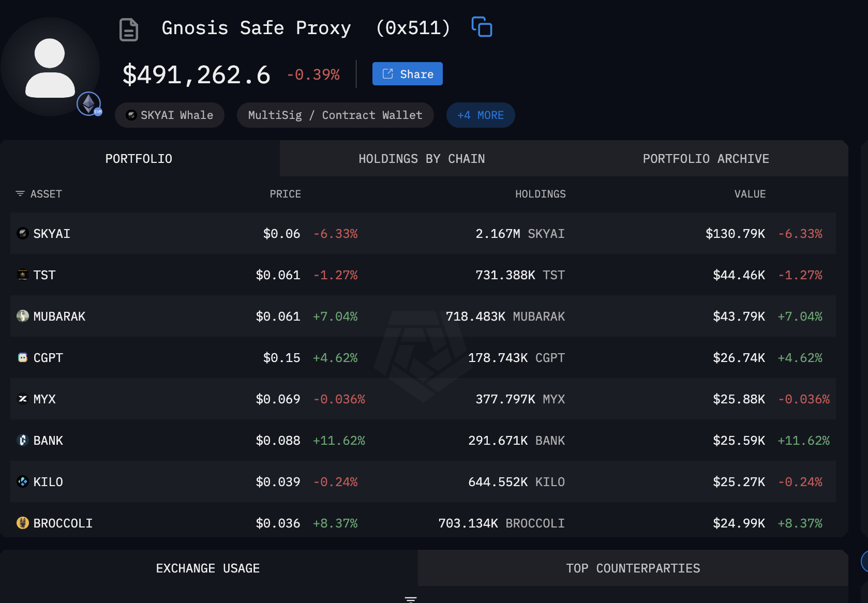The height and width of the screenshot is (603, 868).
Task: Click the BANK token icon
Action: [x=22, y=440]
